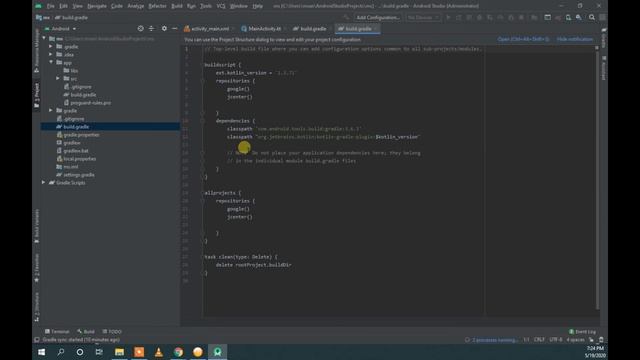Viewport: 640px width, 360px height.
Task: Expand the .idea folder
Action: [x=51, y=54]
